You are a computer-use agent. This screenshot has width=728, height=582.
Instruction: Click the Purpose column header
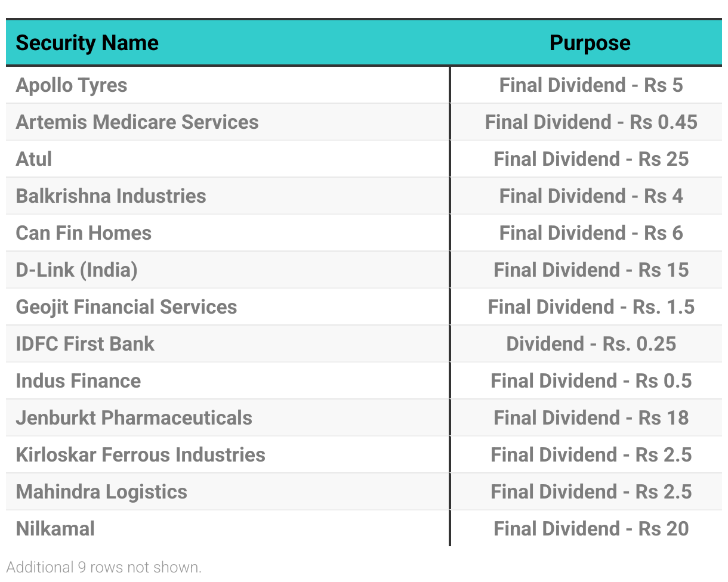pos(590,43)
